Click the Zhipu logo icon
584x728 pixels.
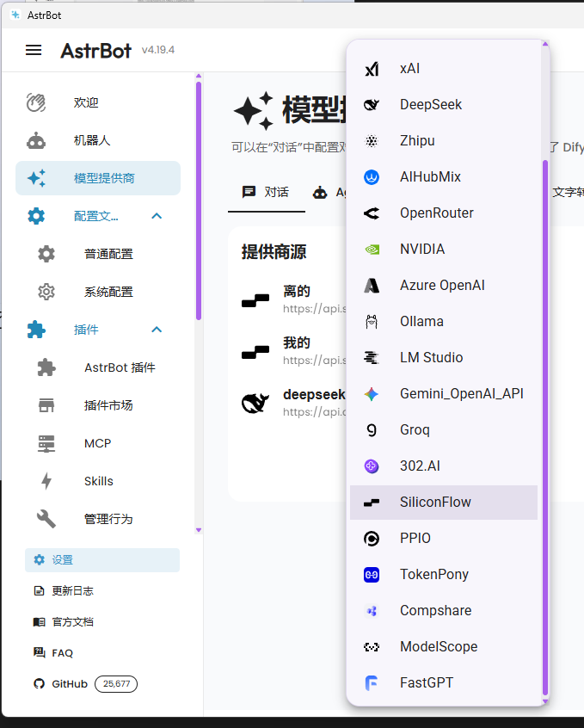point(372,140)
